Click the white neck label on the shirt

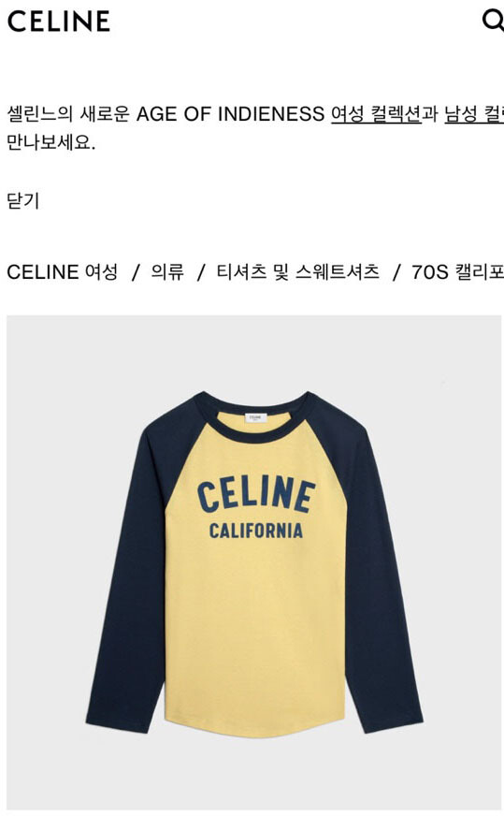255,417
